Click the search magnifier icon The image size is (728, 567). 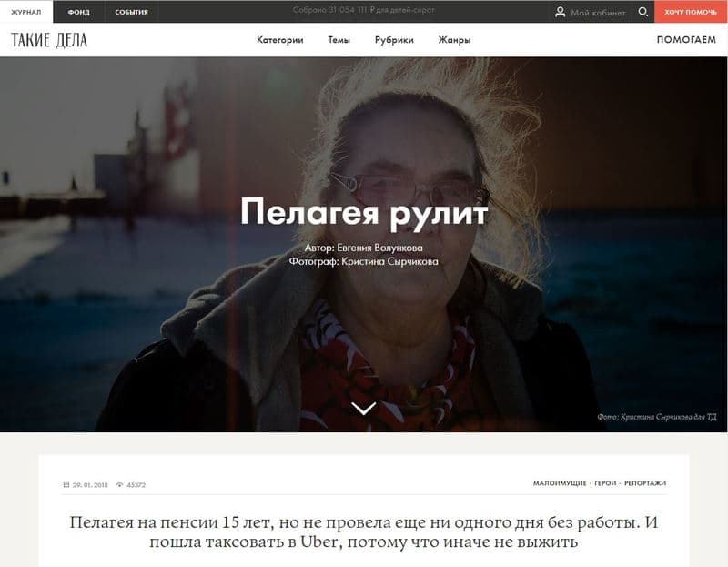tap(643, 12)
